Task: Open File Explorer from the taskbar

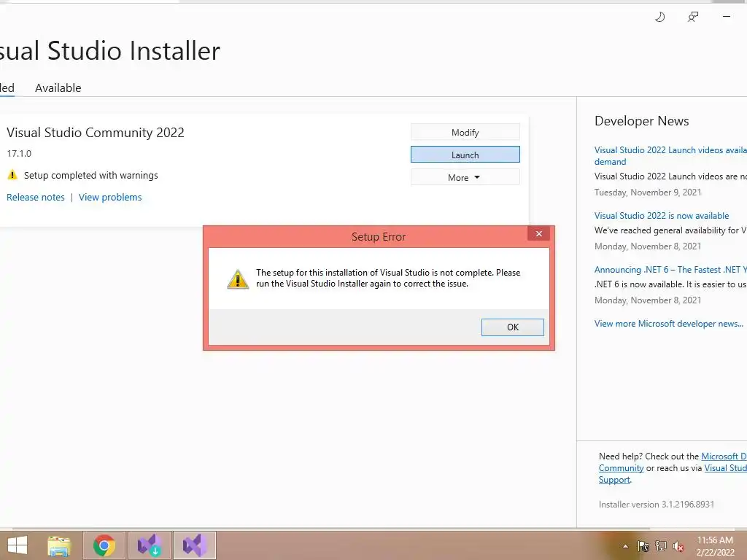Action: 59,545
